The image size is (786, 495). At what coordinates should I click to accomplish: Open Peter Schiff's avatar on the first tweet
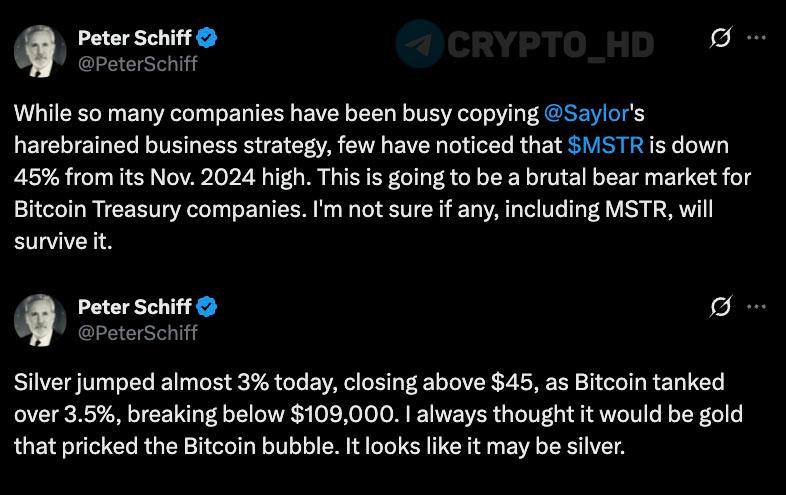pos(38,51)
